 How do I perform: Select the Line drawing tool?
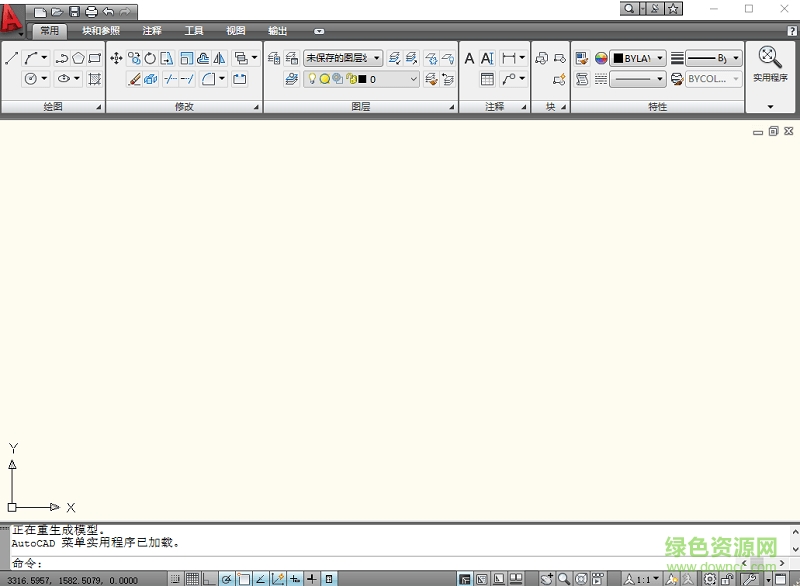(x=12, y=58)
